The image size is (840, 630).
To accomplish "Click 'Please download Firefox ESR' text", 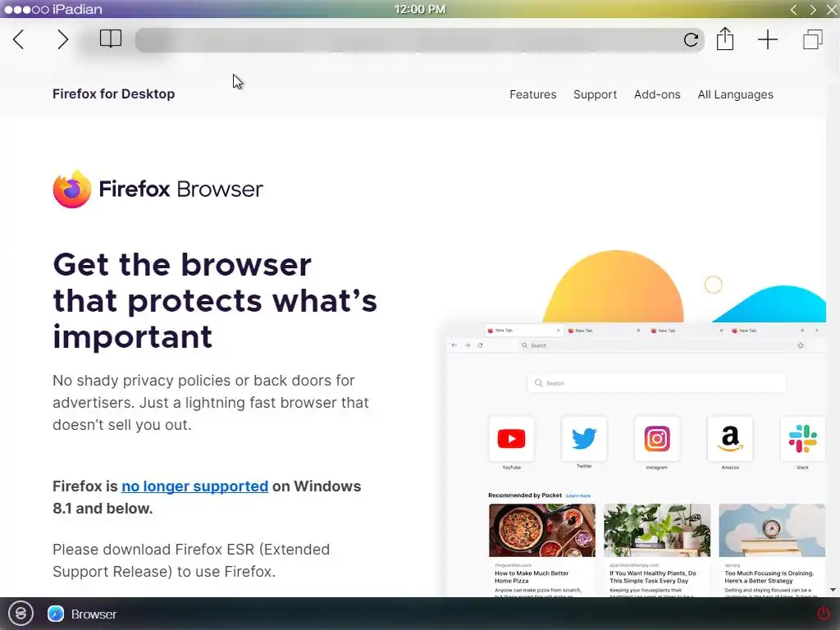I will pos(191,560).
